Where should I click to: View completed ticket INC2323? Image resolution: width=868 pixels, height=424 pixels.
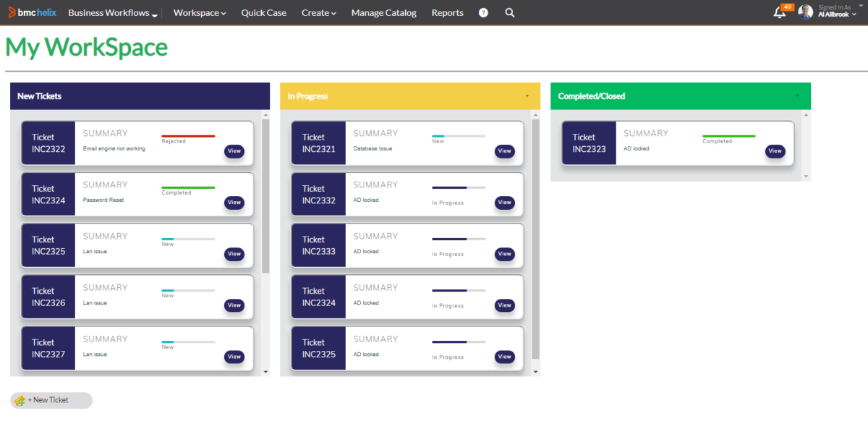775,151
